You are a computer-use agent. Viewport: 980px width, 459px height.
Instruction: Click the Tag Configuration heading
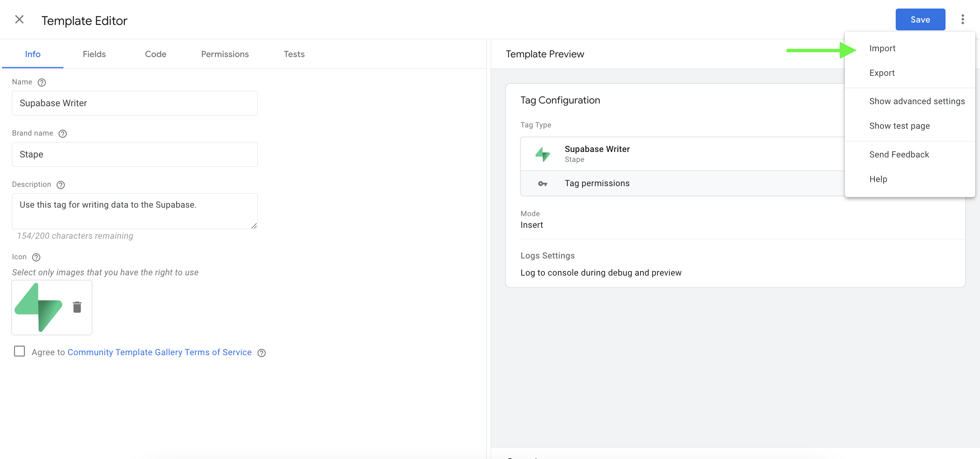click(560, 100)
